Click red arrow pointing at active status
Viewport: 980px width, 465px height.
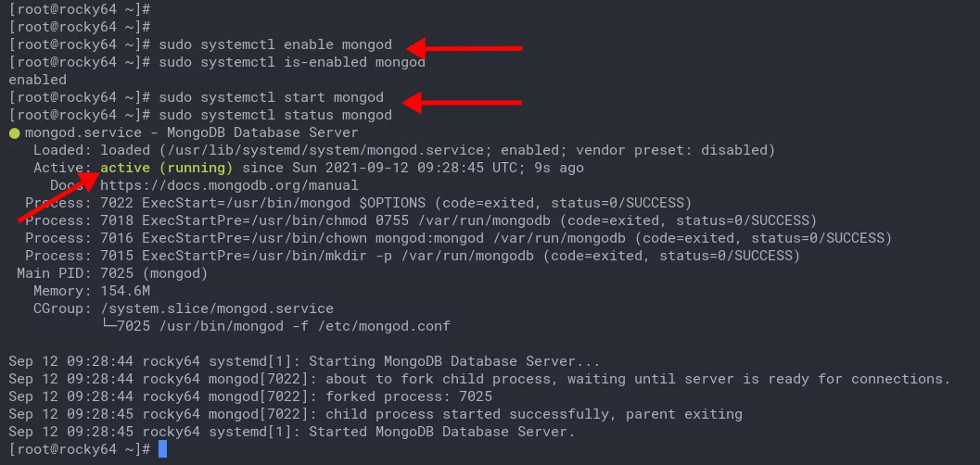point(57,195)
